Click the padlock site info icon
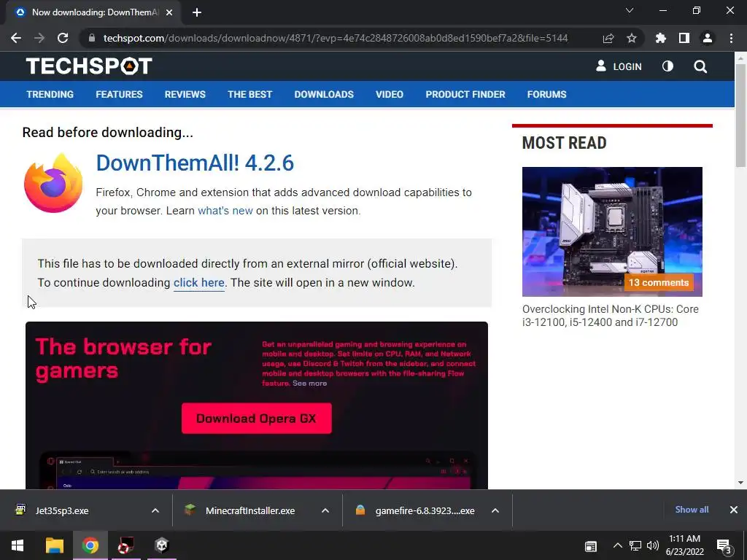 92,38
